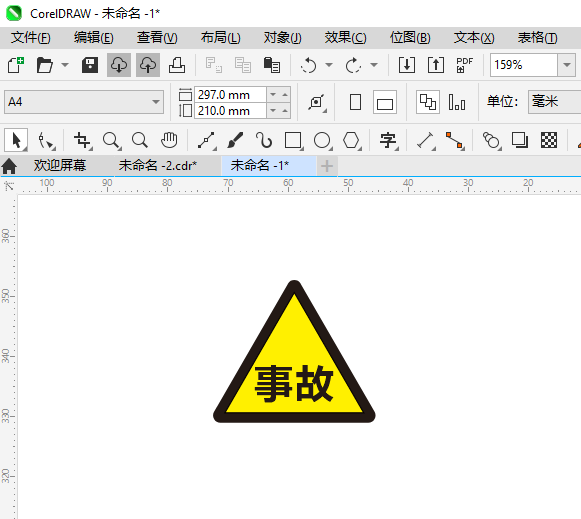Open the 文本(X) menu

(x=474, y=38)
